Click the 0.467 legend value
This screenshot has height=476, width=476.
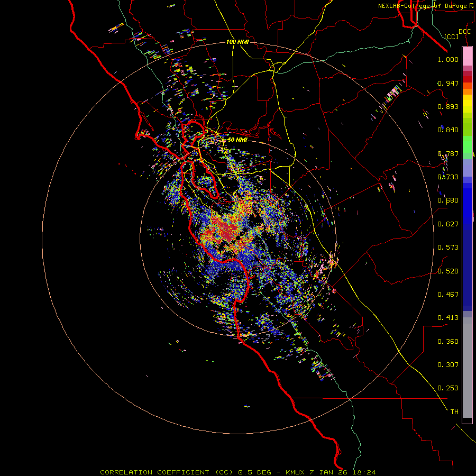pos(448,295)
